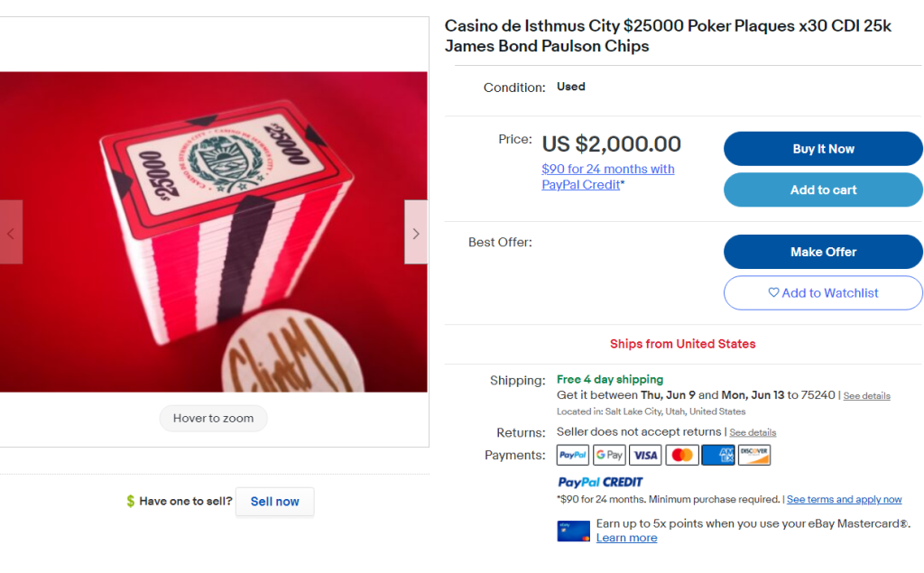Click the poker plaques product photo
Viewport: 924px width, 573px height.
point(214,232)
